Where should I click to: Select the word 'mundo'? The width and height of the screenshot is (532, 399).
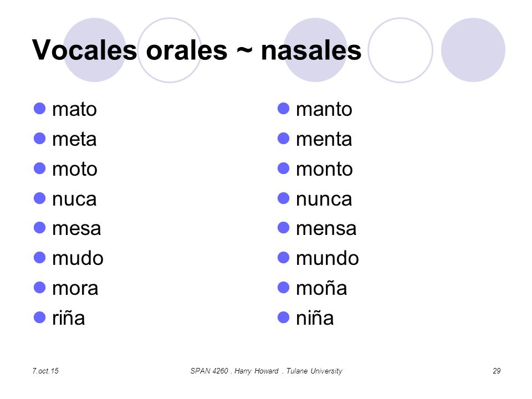pyautogui.click(x=328, y=259)
